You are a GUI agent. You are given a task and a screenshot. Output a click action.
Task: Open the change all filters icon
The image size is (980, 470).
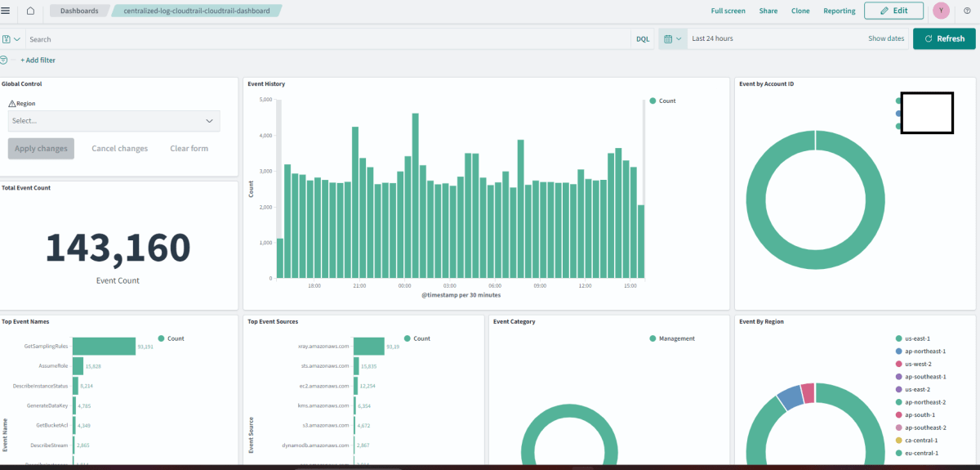[4, 60]
